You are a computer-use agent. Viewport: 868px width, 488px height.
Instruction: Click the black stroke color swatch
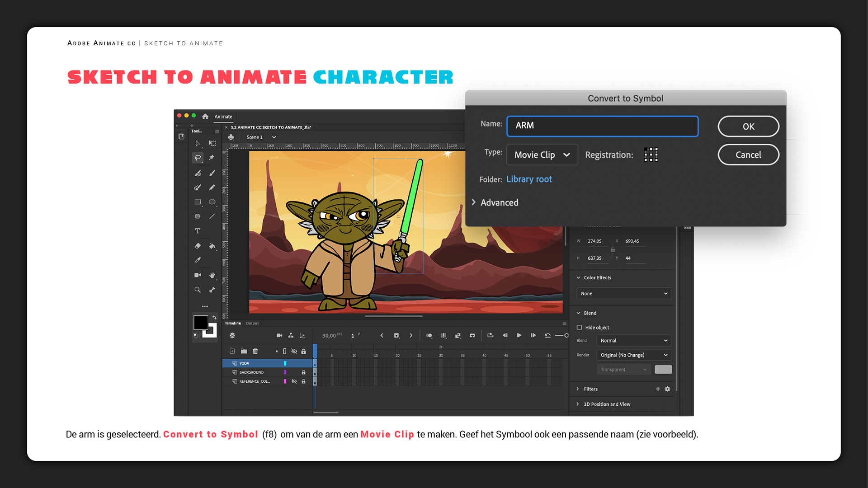[201, 322]
